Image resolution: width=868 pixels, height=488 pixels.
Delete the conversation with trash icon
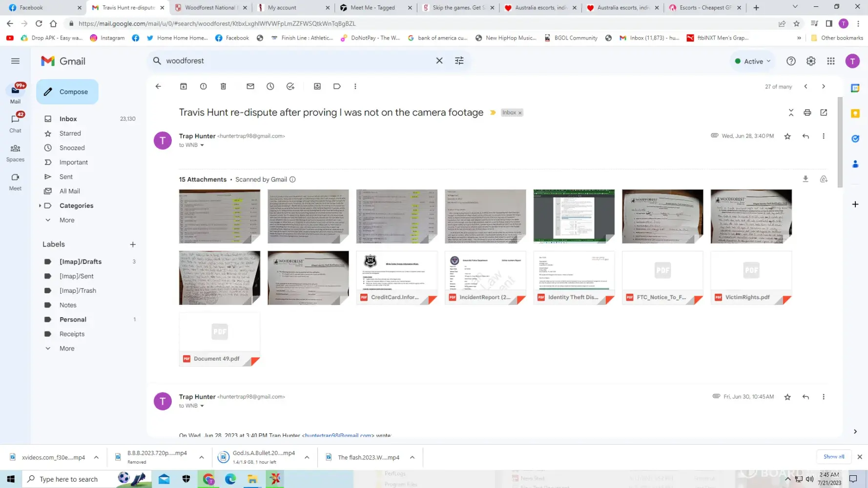(223, 86)
